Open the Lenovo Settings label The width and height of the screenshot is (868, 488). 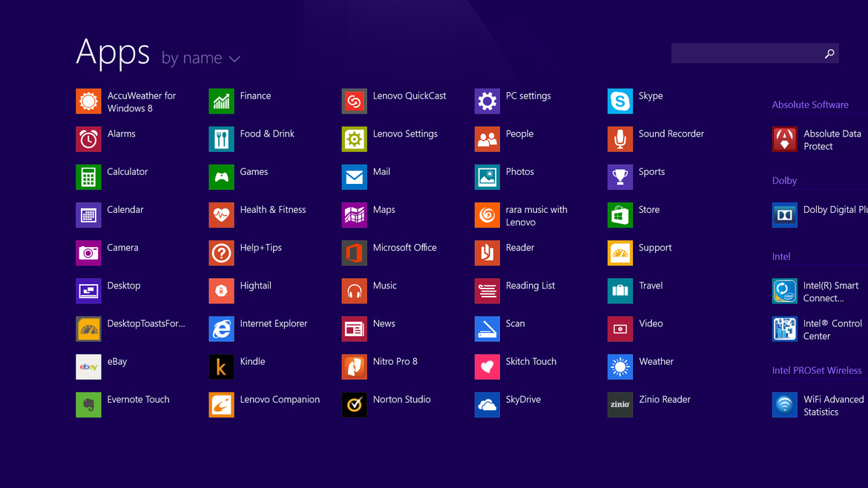pyautogui.click(x=405, y=134)
